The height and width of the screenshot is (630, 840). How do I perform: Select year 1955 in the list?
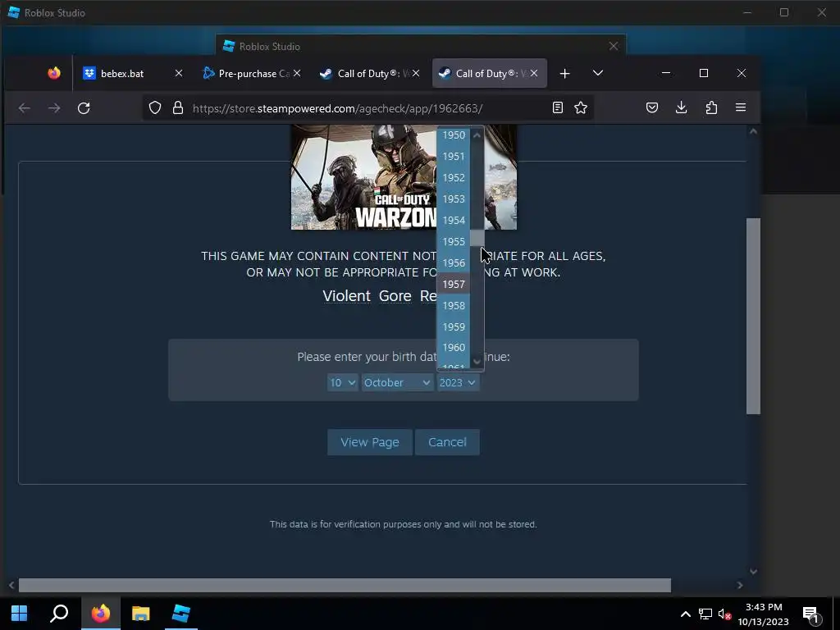point(454,242)
